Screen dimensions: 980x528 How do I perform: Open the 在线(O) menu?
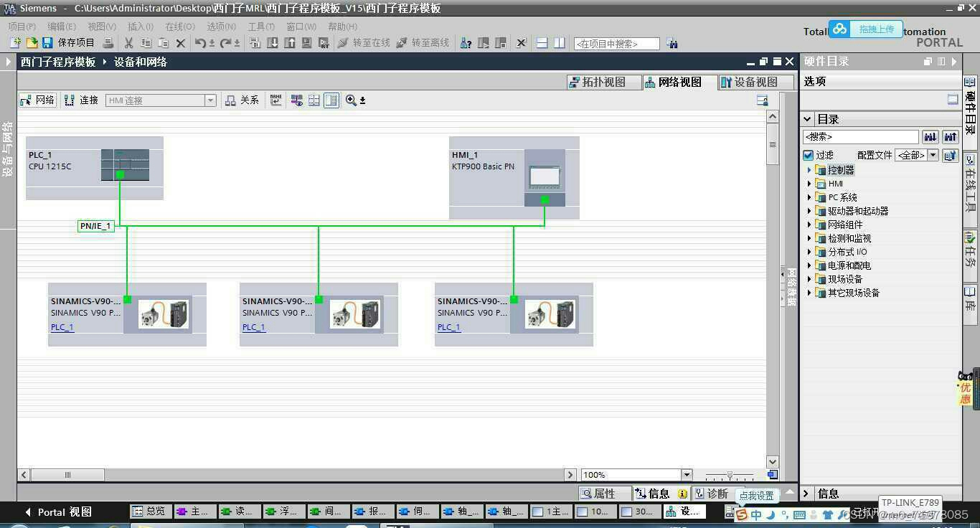point(180,27)
